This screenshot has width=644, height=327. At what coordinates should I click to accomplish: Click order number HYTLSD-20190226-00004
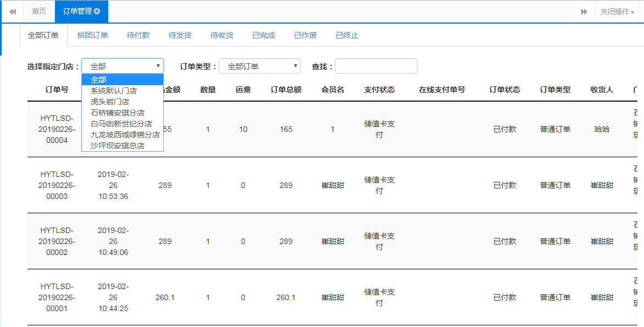[x=57, y=129]
